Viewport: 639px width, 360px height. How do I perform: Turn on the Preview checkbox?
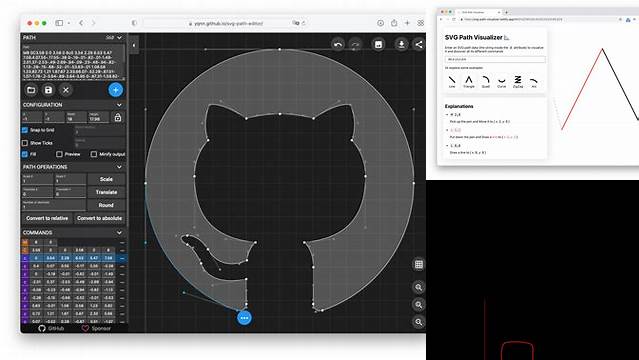coord(59,154)
